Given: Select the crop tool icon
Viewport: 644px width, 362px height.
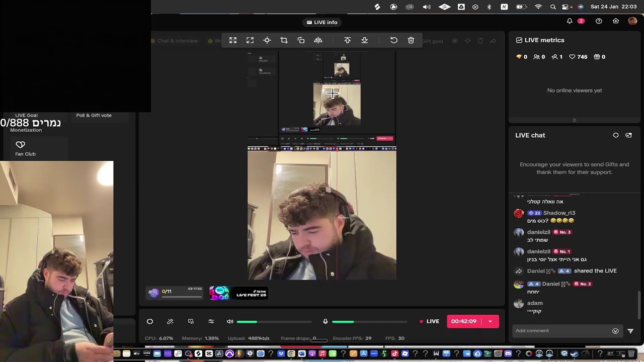Looking at the screenshot, I should [284, 40].
